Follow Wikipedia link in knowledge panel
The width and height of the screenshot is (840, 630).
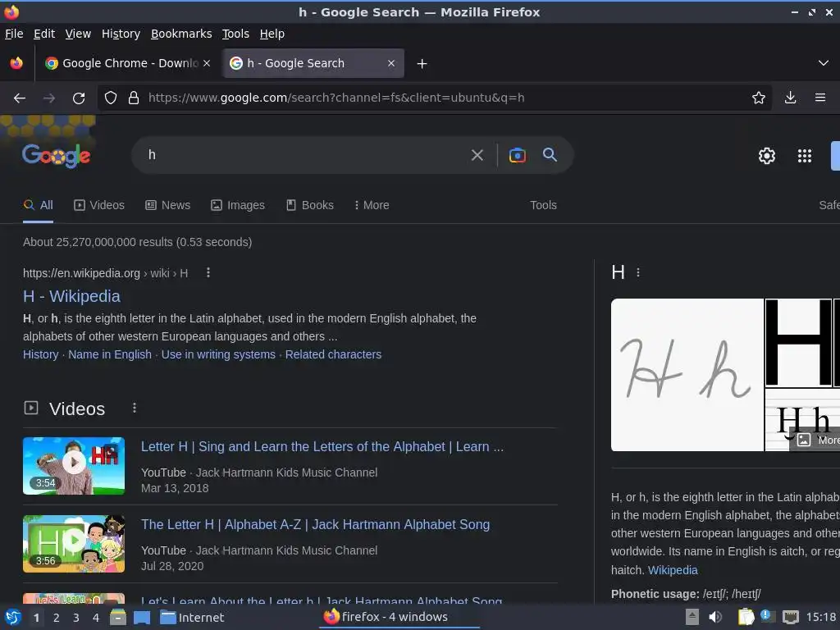tap(673, 570)
